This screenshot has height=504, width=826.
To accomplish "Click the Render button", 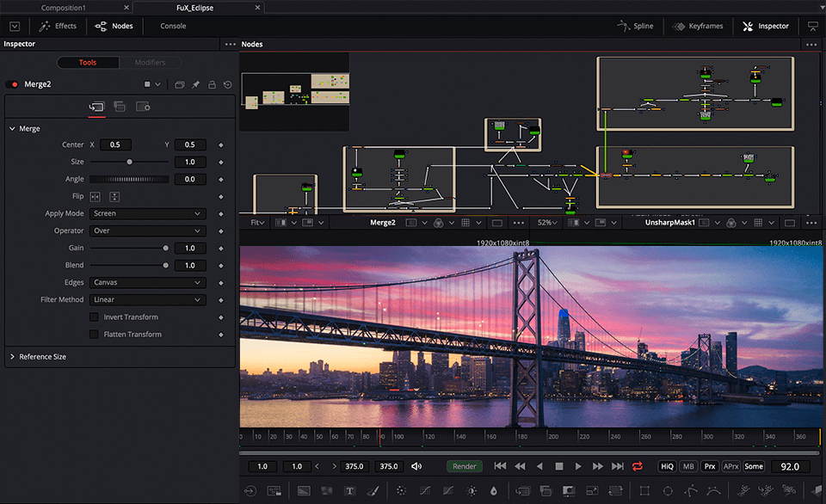I will coord(464,466).
